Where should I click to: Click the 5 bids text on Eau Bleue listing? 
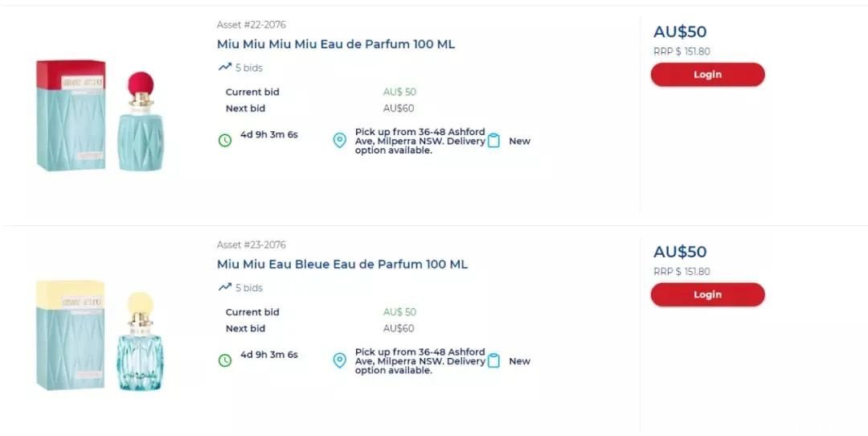coord(249,287)
